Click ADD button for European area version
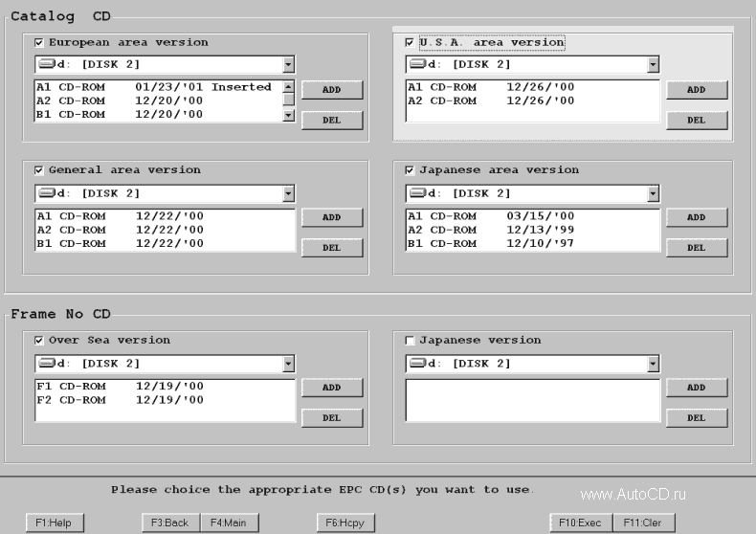 [331, 90]
